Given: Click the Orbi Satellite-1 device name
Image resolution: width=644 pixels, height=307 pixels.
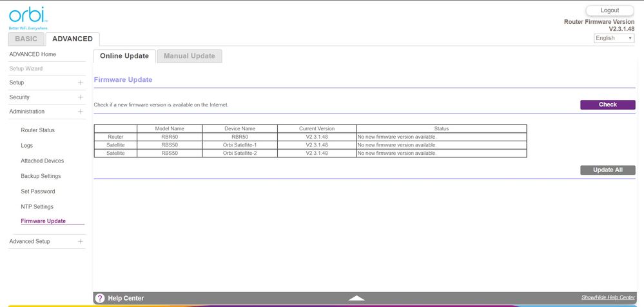Looking at the screenshot, I should [x=240, y=145].
